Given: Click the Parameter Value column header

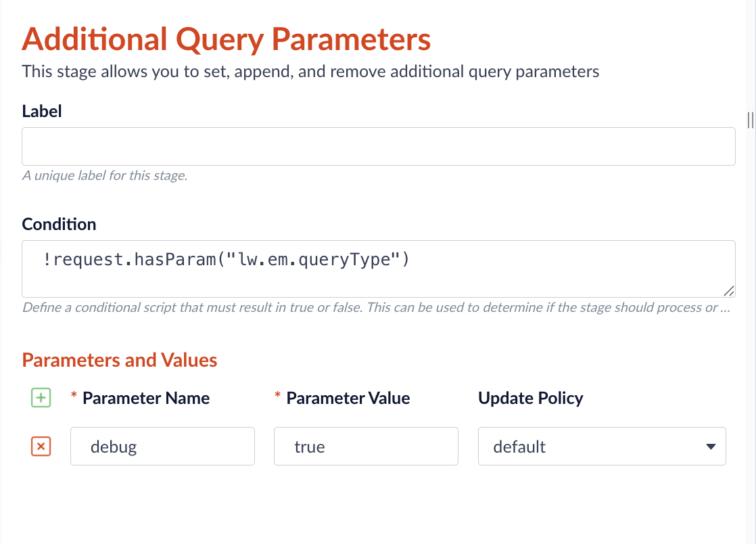Looking at the screenshot, I should pyautogui.click(x=348, y=398).
